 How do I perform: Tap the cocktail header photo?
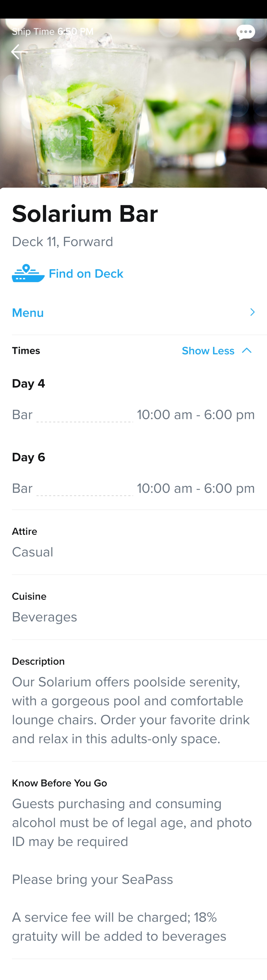coord(134,103)
